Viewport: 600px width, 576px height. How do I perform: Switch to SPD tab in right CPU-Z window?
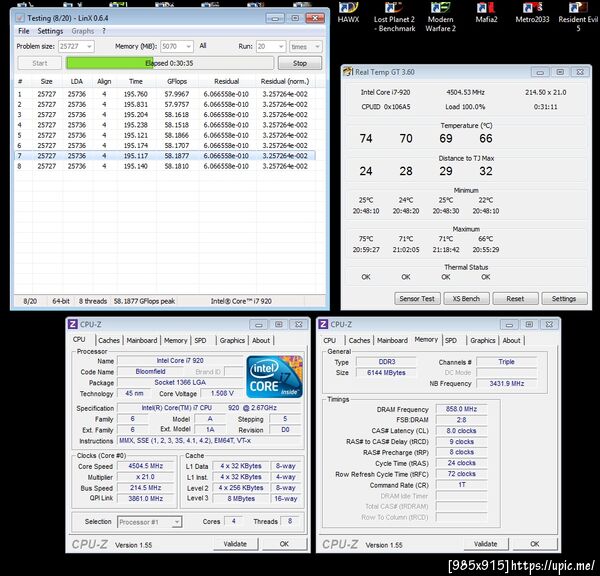[x=451, y=340]
